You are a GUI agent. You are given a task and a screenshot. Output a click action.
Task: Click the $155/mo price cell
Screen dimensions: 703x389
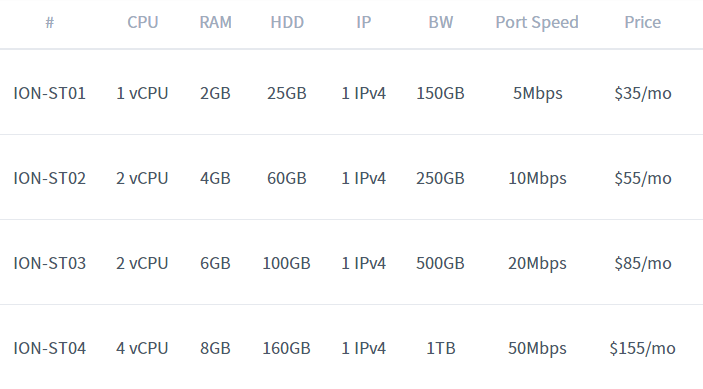tap(642, 348)
